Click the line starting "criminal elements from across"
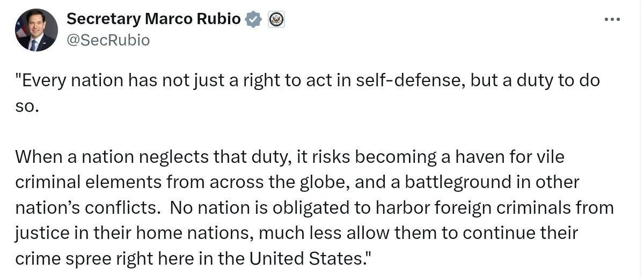Image resolution: width=644 pixels, height=277 pixels. pyautogui.click(x=297, y=182)
